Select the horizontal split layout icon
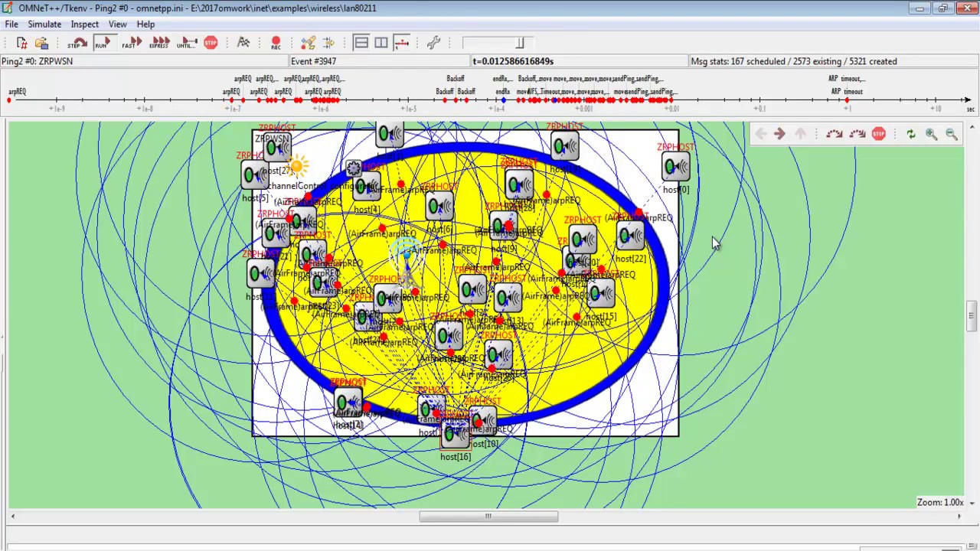 (x=361, y=44)
